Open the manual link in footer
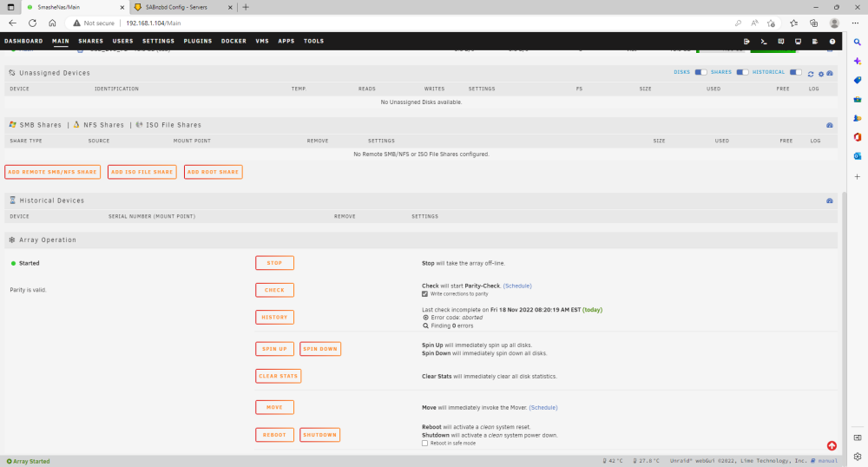868x467 pixels. click(827, 460)
